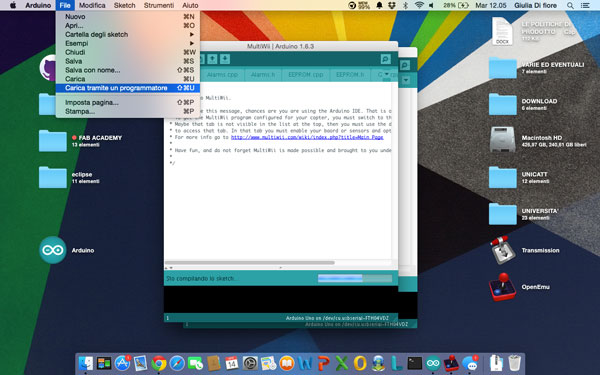Switch to the EEPROM.cpp tab
Image resolution: width=600 pixels, height=375 pixels.
[x=305, y=75]
